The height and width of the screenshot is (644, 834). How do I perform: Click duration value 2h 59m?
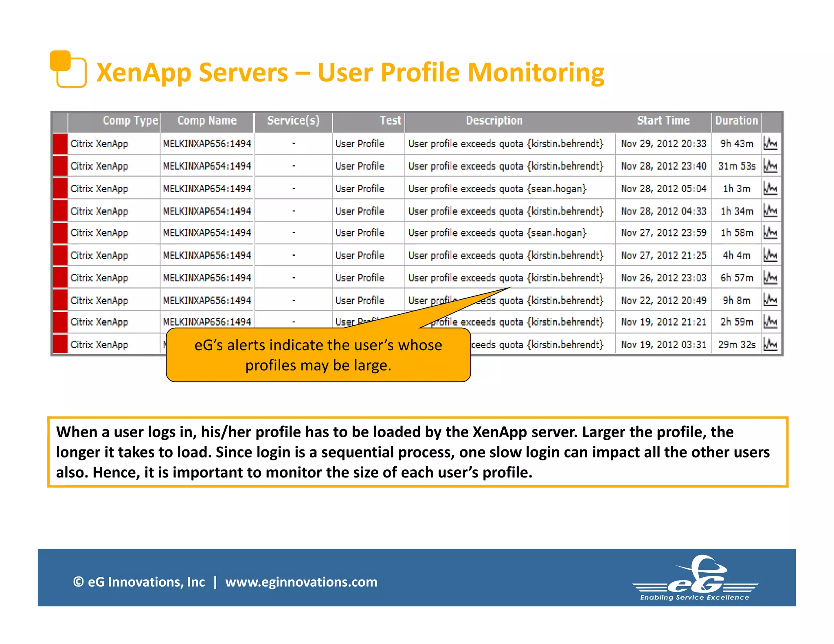(x=737, y=322)
